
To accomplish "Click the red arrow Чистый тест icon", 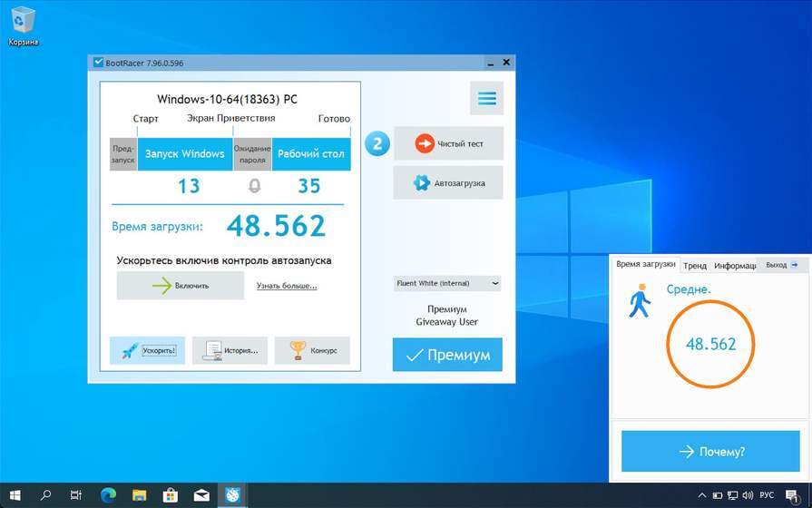I will pos(425,143).
